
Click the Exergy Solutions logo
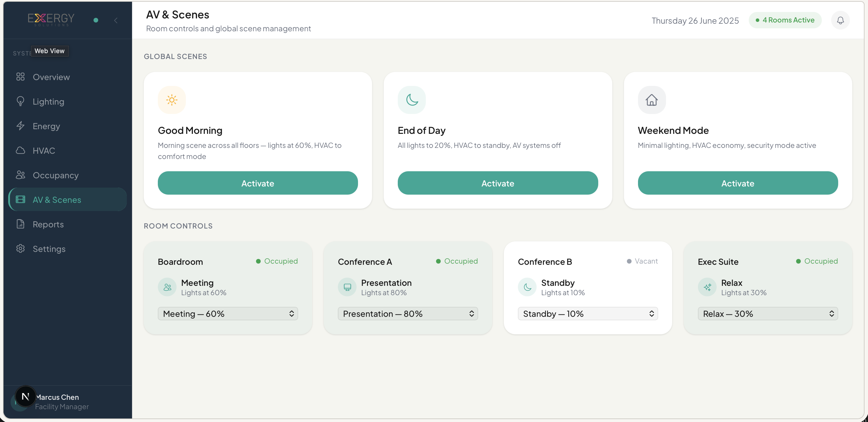(x=51, y=20)
